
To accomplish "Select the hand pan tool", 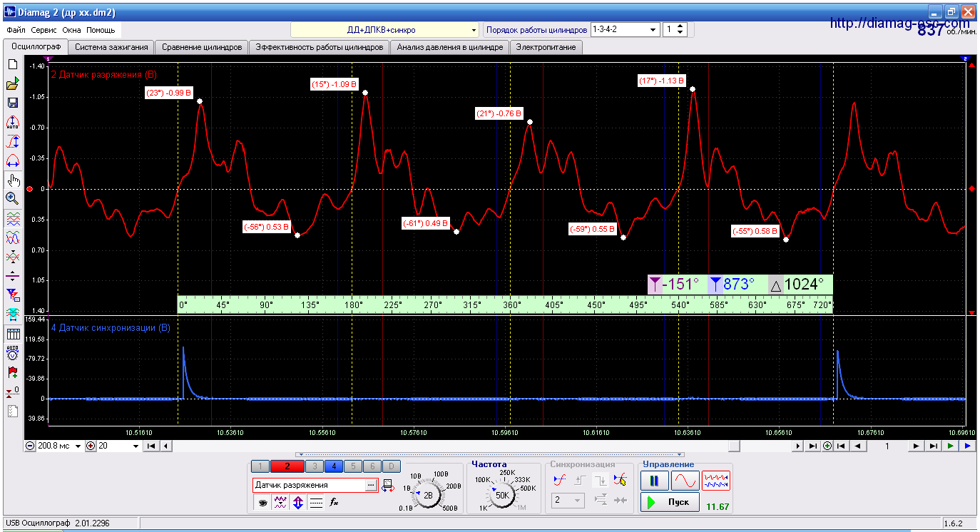I will coord(12,180).
